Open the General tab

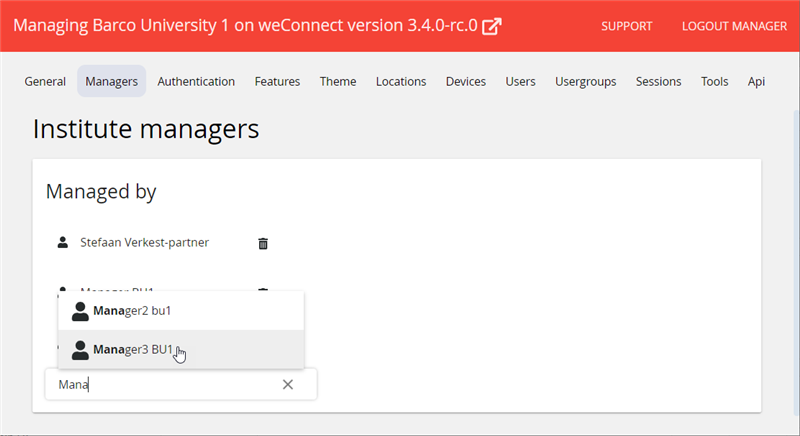coord(45,82)
